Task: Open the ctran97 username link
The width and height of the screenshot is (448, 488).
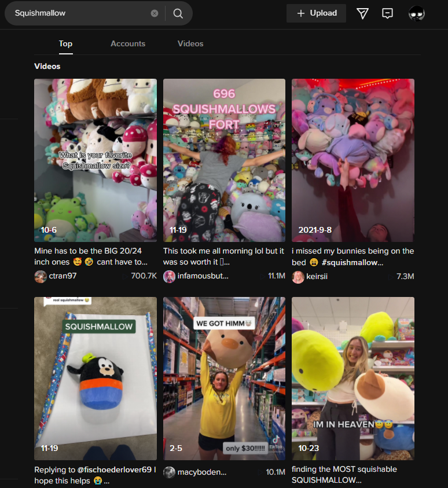Action: (x=63, y=276)
